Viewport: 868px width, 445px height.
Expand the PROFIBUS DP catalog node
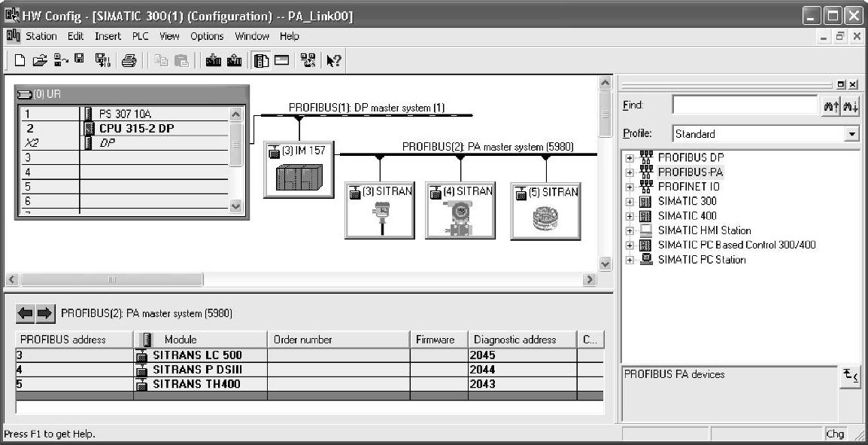coord(630,158)
